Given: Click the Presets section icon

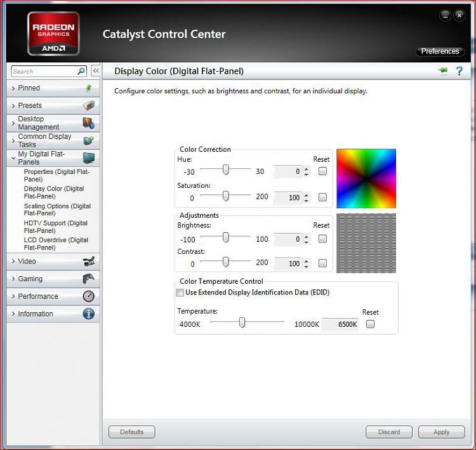Looking at the screenshot, I should (x=89, y=105).
